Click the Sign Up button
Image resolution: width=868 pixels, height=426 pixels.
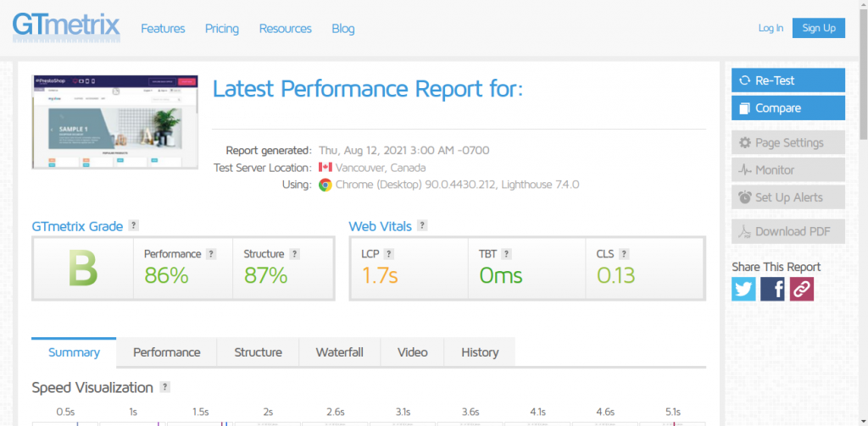pyautogui.click(x=819, y=28)
